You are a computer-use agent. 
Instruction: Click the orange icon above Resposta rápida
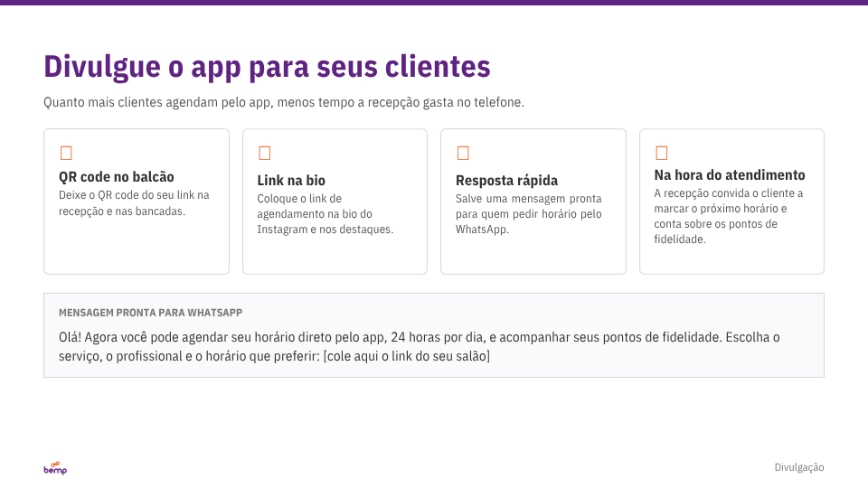click(x=463, y=153)
